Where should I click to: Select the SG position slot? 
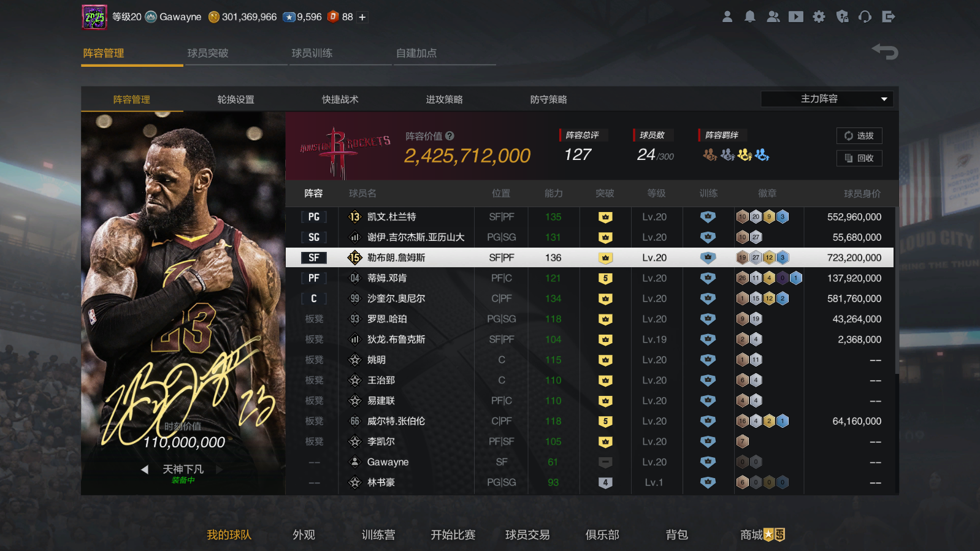314,237
